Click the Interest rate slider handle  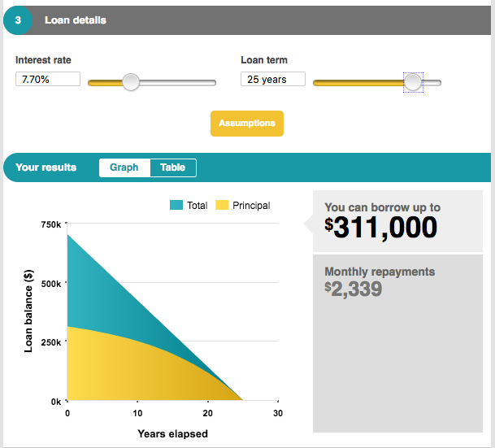click(130, 82)
